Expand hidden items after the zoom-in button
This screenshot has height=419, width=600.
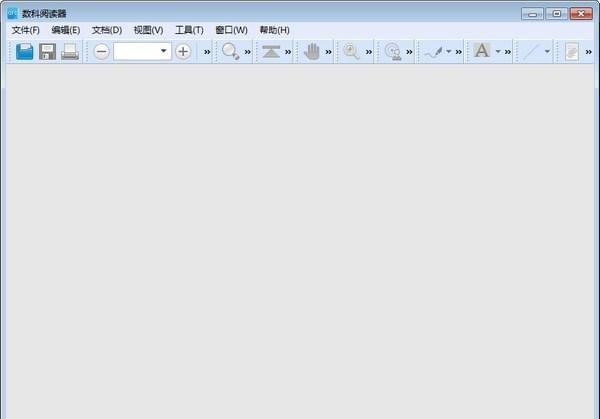(207, 52)
